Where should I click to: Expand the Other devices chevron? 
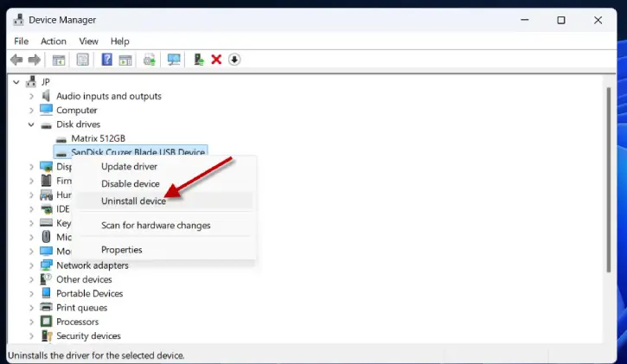coord(31,279)
